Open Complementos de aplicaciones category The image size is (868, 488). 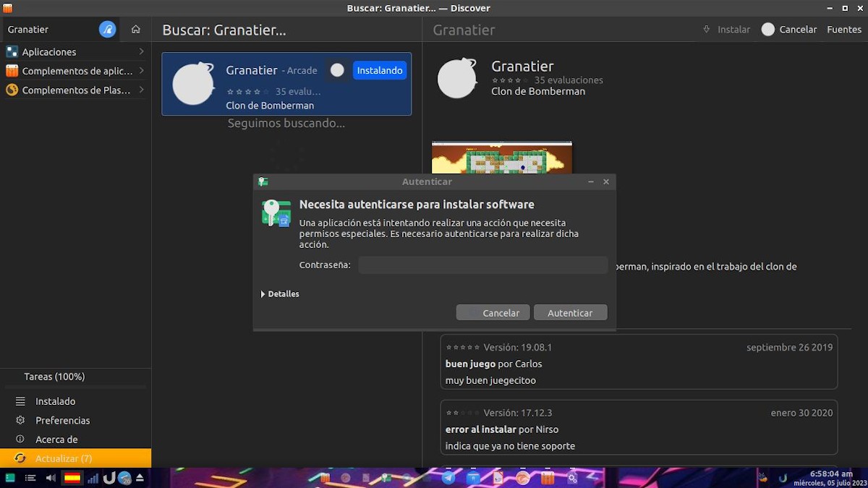point(75,71)
